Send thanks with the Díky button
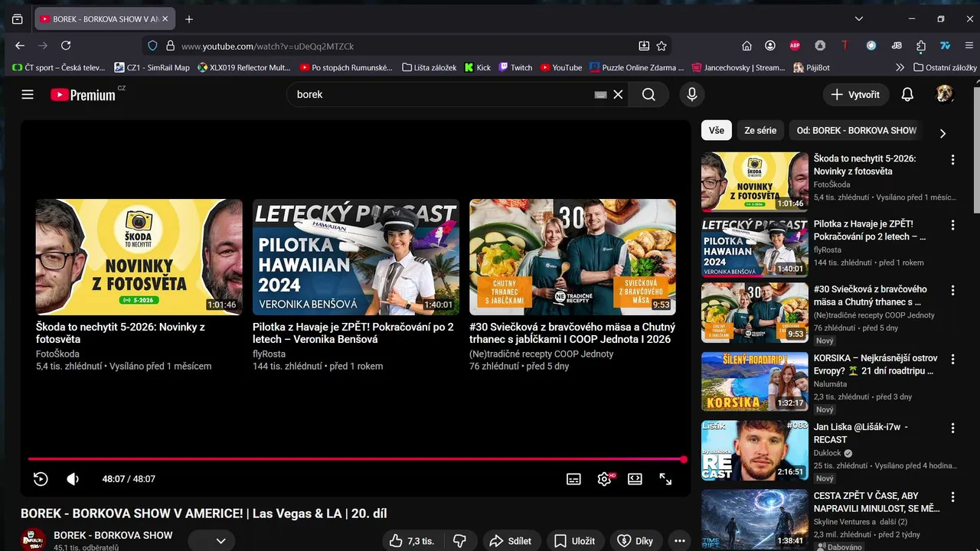Image resolution: width=980 pixels, height=551 pixels. pos(635,541)
